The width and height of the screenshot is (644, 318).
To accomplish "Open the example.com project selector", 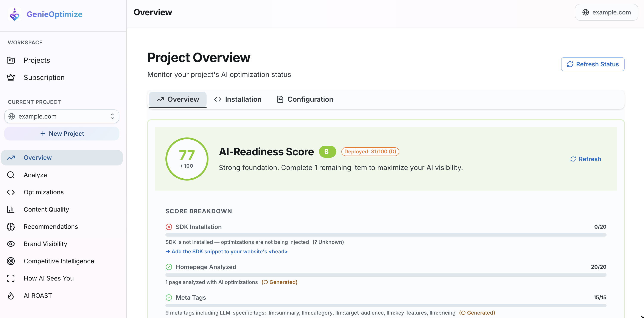I will (62, 116).
